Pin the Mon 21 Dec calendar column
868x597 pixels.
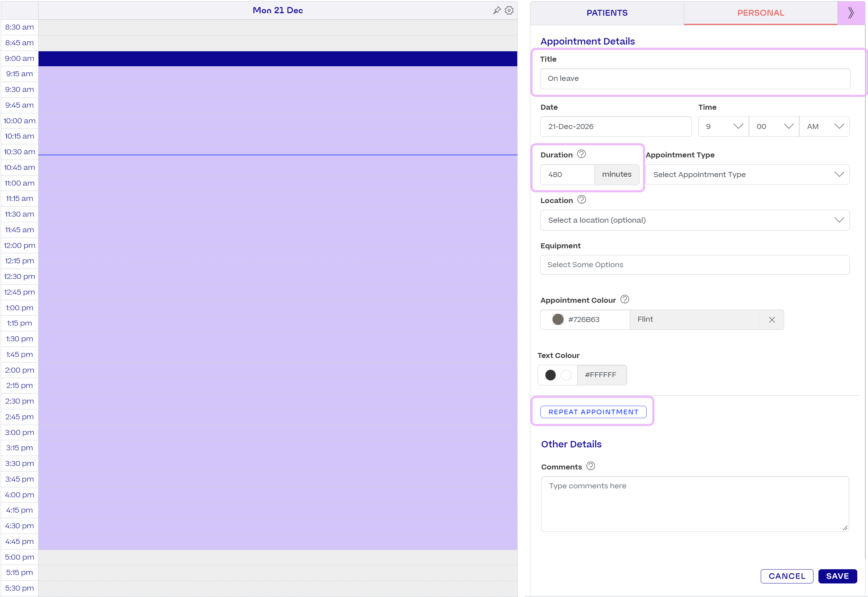497,10
